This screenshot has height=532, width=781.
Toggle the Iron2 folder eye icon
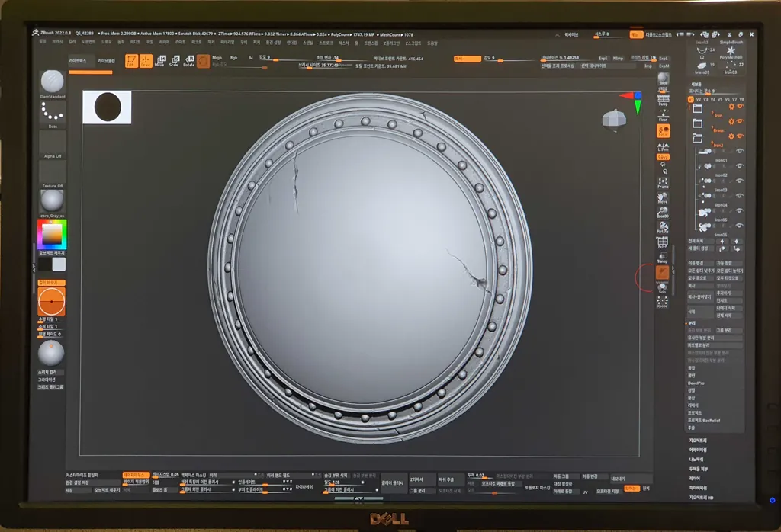[740, 136]
